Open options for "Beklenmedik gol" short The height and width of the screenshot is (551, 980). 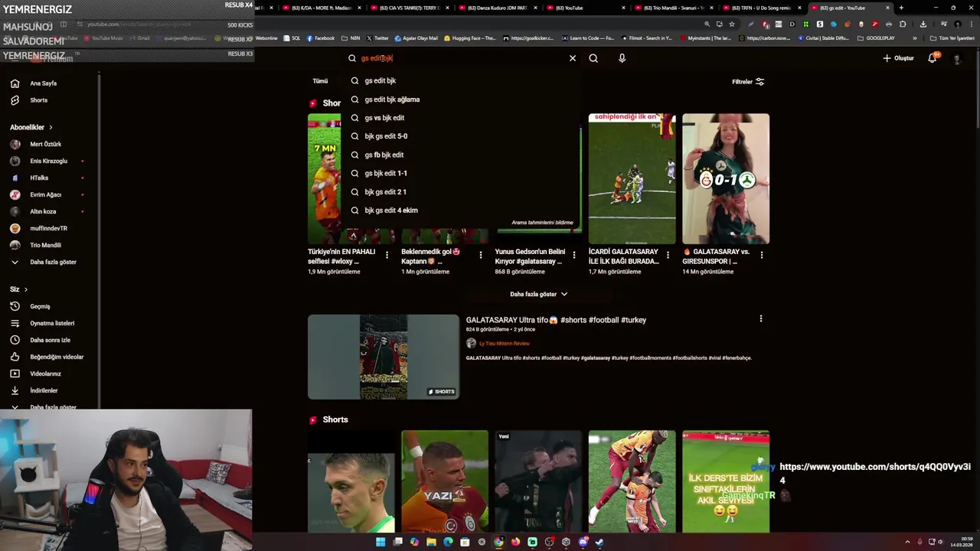[481, 255]
